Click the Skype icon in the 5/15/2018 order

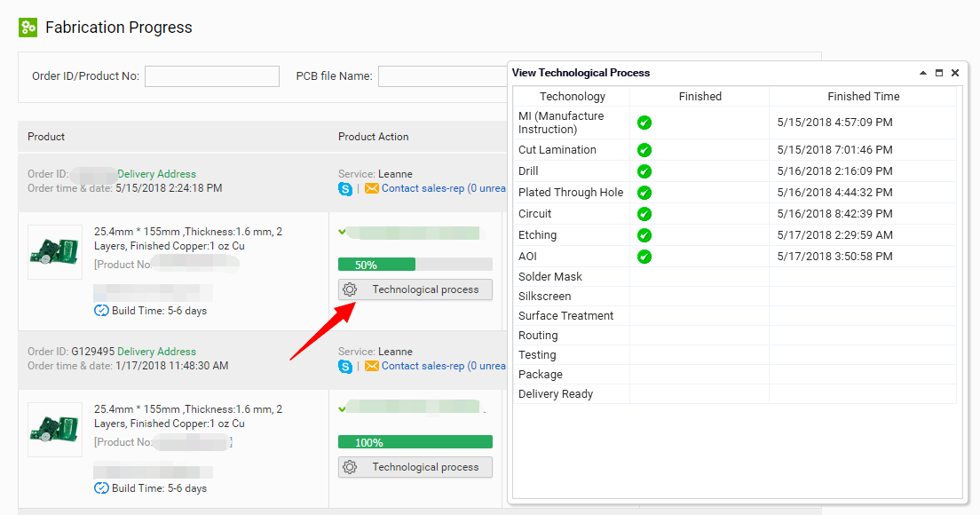coord(345,188)
